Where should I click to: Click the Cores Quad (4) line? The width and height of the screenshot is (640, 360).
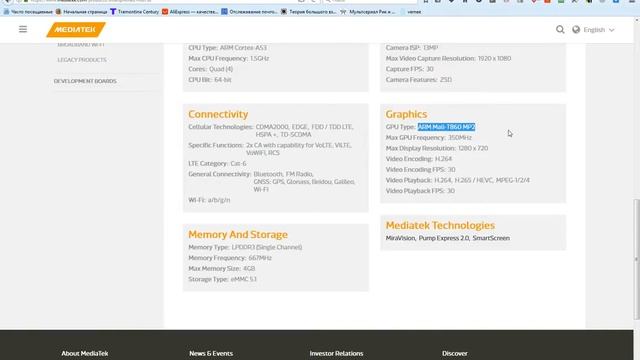pyautogui.click(x=211, y=69)
